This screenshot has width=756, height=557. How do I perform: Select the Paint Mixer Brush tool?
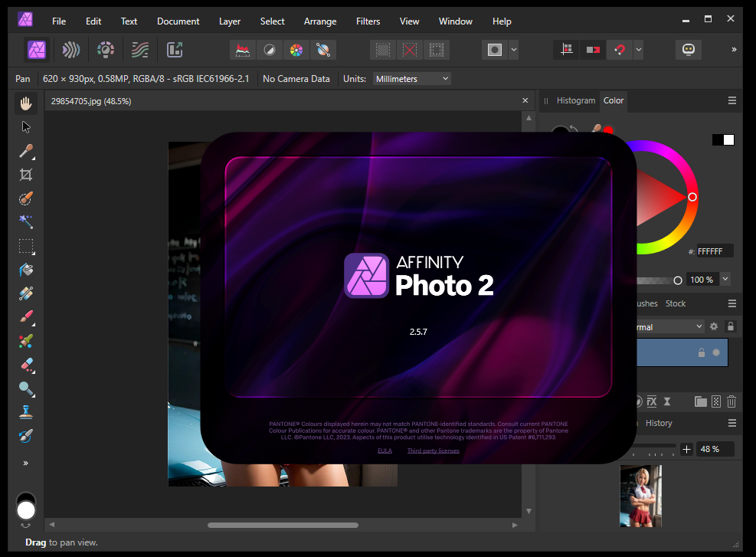tap(26, 341)
